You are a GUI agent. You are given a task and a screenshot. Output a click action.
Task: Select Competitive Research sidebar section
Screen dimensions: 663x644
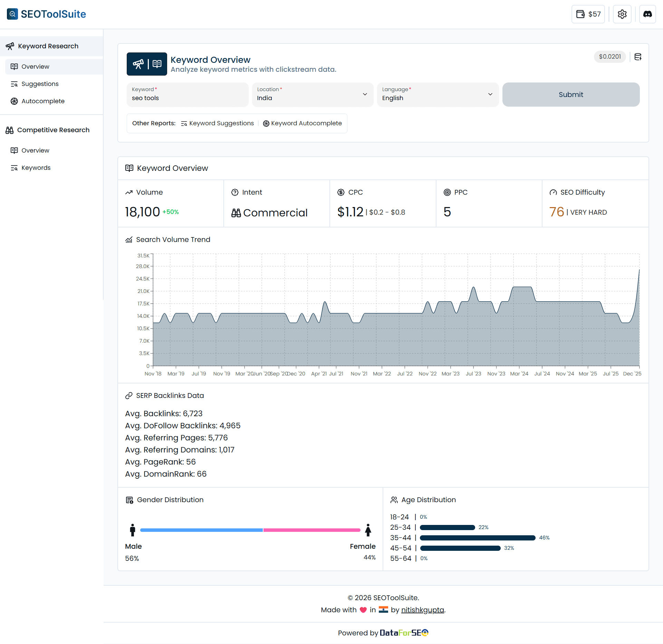51,130
